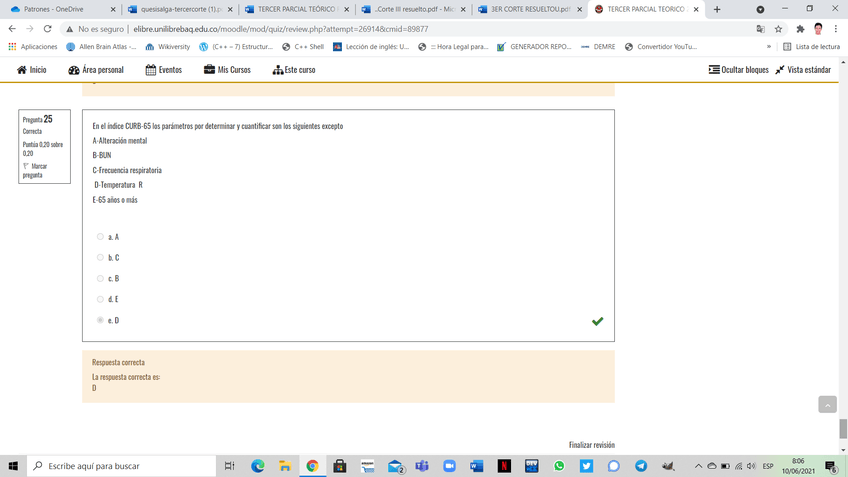Expand the bookmarks overflow chevron
848x477 pixels.
coord(768,47)
